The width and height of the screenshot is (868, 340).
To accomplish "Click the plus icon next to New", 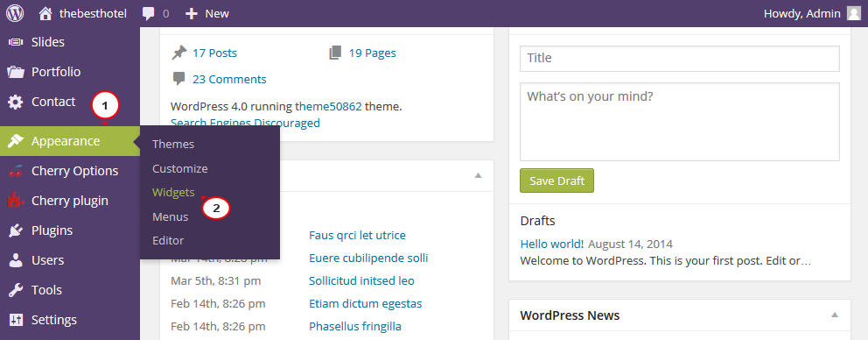I will [192, 13].
